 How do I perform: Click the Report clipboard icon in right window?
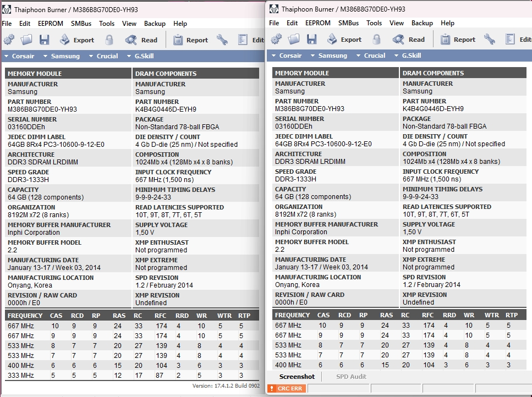click(445, 39)
